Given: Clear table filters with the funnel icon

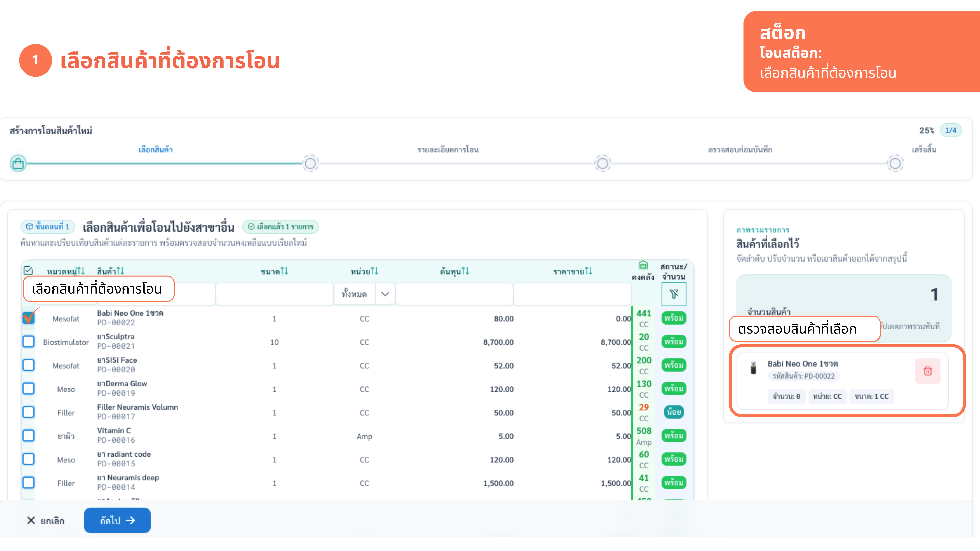Looking at the screenshot, I should click(674, 294).
